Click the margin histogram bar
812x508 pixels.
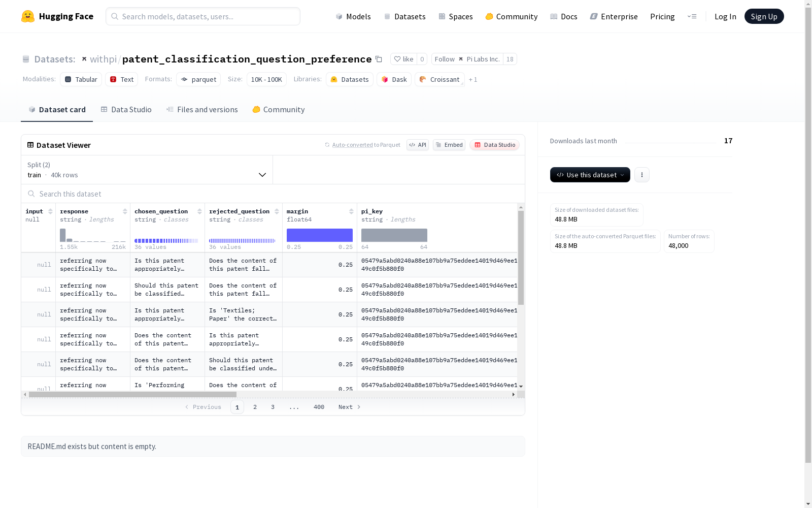coord(320,235)
